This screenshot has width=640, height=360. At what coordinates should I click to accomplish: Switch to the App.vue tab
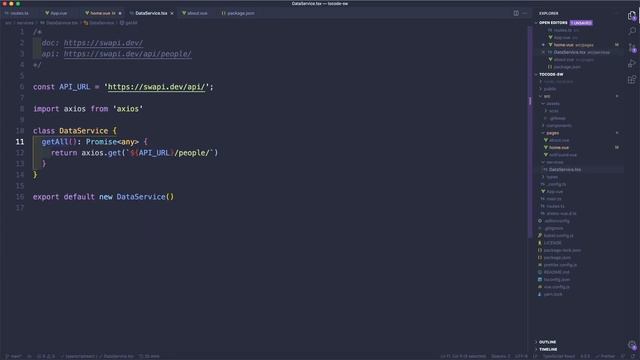click(x=57, y=13)
